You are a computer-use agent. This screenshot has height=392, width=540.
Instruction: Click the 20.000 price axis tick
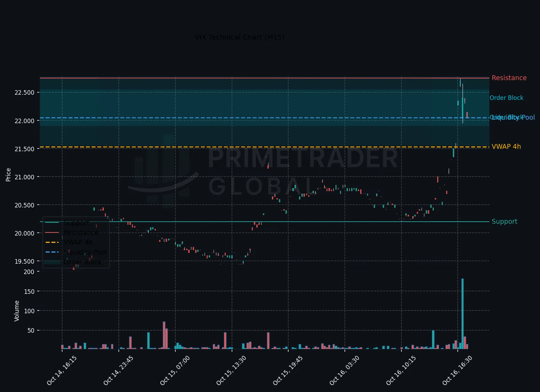(x=24, y=233)
